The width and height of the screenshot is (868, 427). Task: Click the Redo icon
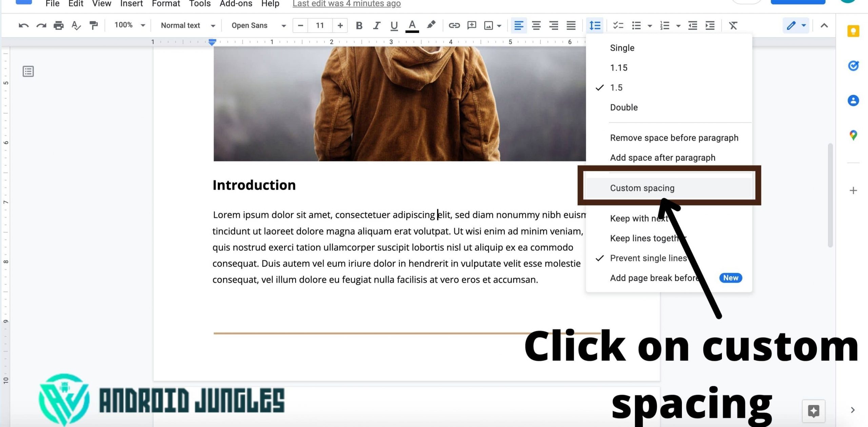(41, 25)
